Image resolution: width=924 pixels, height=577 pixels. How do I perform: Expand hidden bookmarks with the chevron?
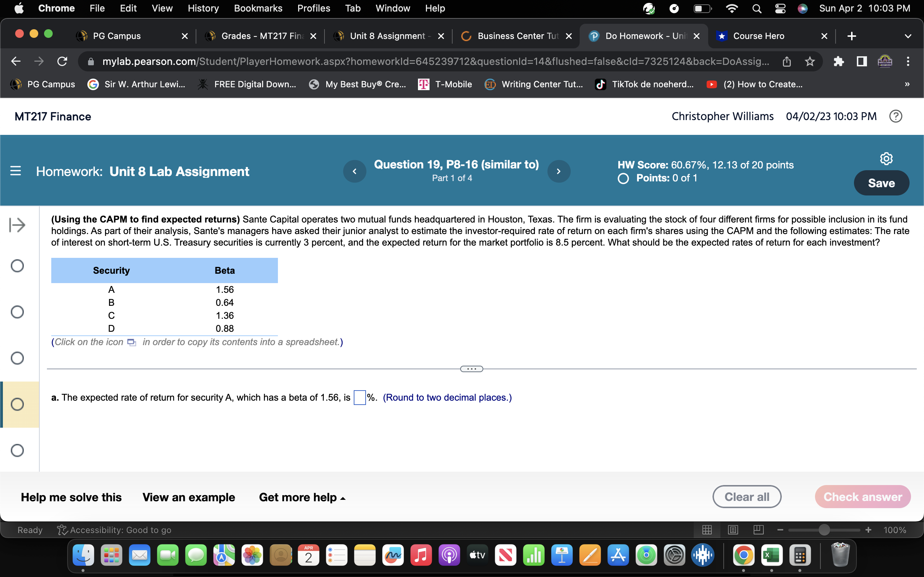(x=907, y=84)
